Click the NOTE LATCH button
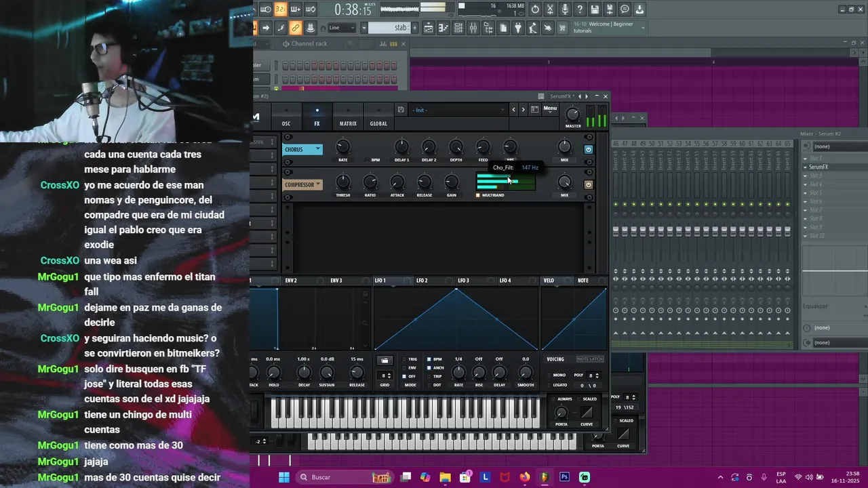Viewport: 868px width, 488px height. click(x=590, y=359)
